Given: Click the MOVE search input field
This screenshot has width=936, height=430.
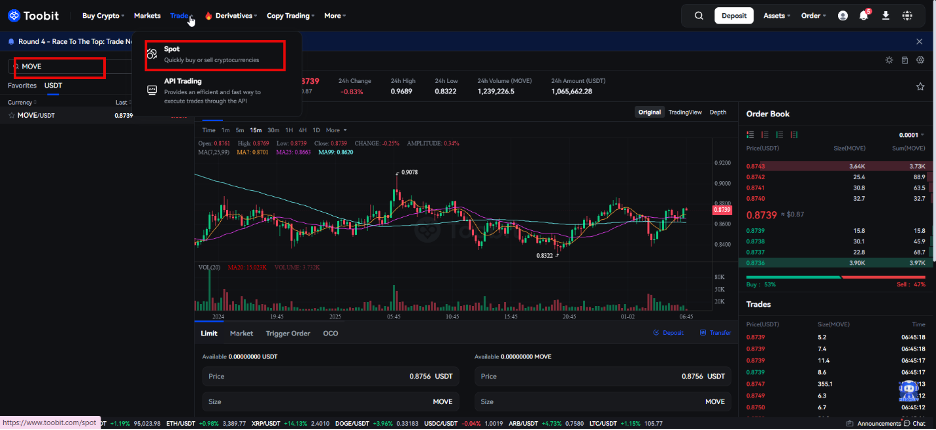Looking at the screenshot, I should pos(60,66).
